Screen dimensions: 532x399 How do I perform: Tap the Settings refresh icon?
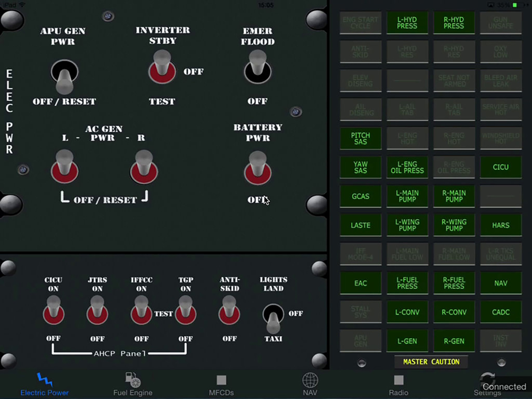click(x=487, y=380)
